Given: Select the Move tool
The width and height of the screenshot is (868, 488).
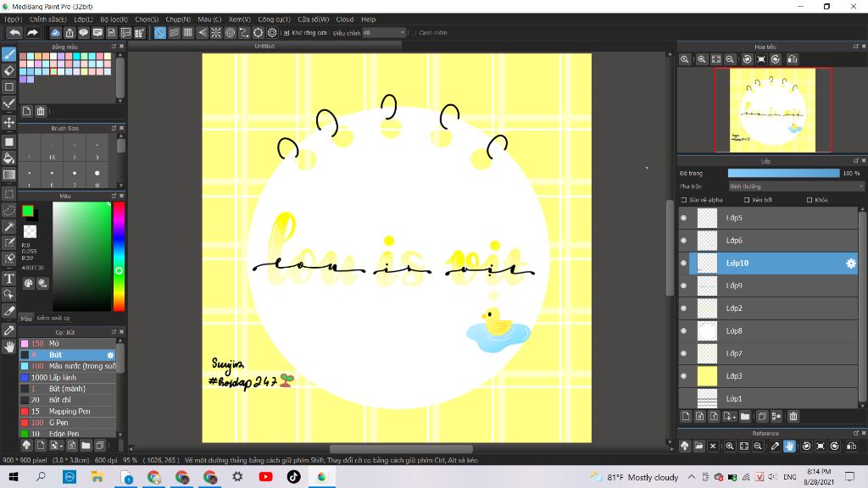Looking at the screenshot, I should (8, 122).
